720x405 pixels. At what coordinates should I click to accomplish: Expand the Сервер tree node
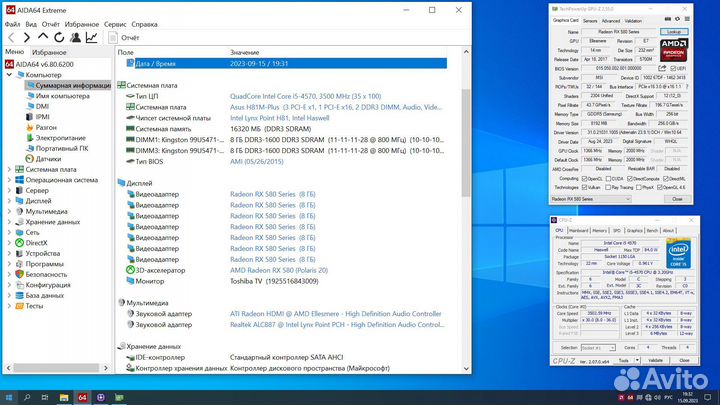pos(9,190)
